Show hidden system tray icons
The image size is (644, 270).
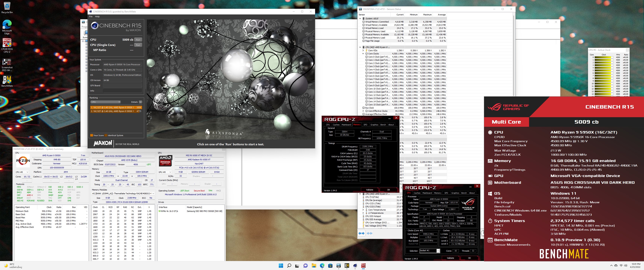coord(611,265)
